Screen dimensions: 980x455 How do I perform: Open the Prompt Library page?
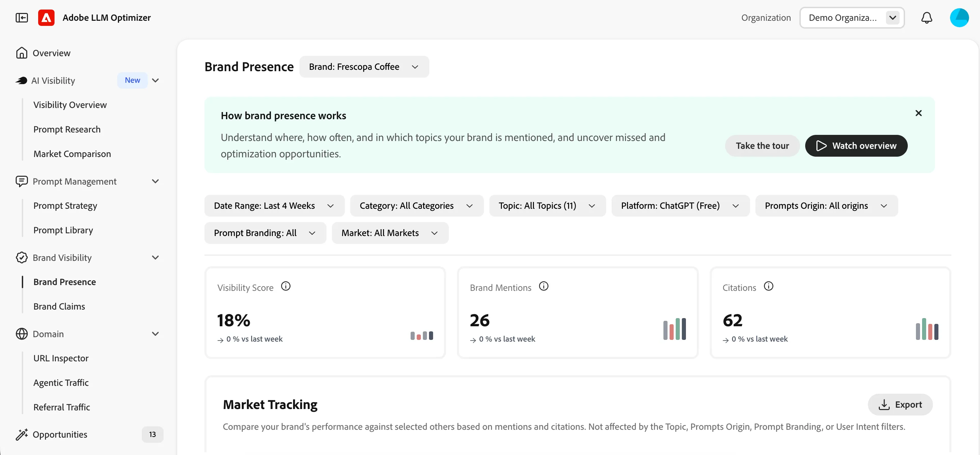(63, 230)
